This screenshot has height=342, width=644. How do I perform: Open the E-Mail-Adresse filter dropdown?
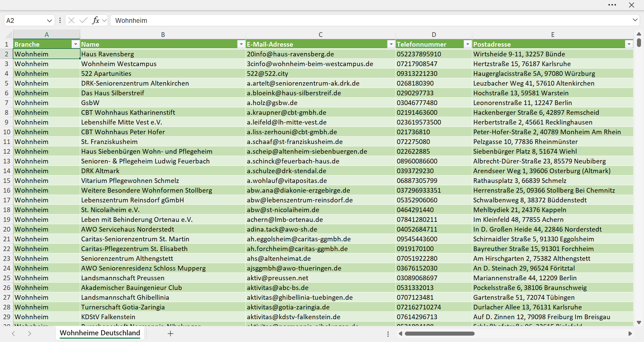391,44
